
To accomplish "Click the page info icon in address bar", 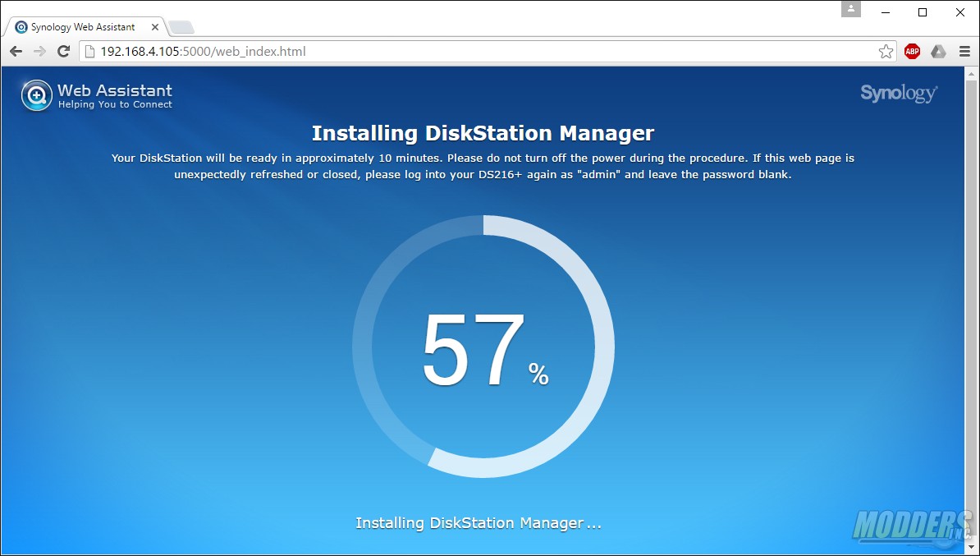I will click(89, 51).
